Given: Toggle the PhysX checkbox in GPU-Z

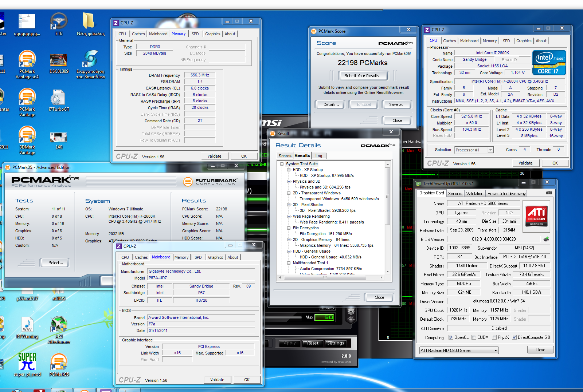Looking at the screenshot, I should click(x=494, y=337).
